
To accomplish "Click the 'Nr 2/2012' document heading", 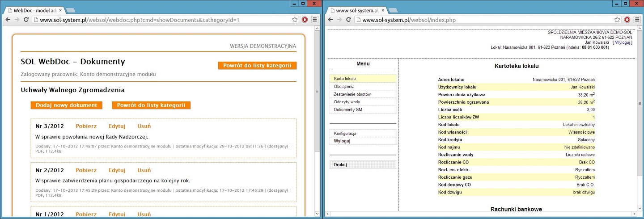I will [49, 170].
